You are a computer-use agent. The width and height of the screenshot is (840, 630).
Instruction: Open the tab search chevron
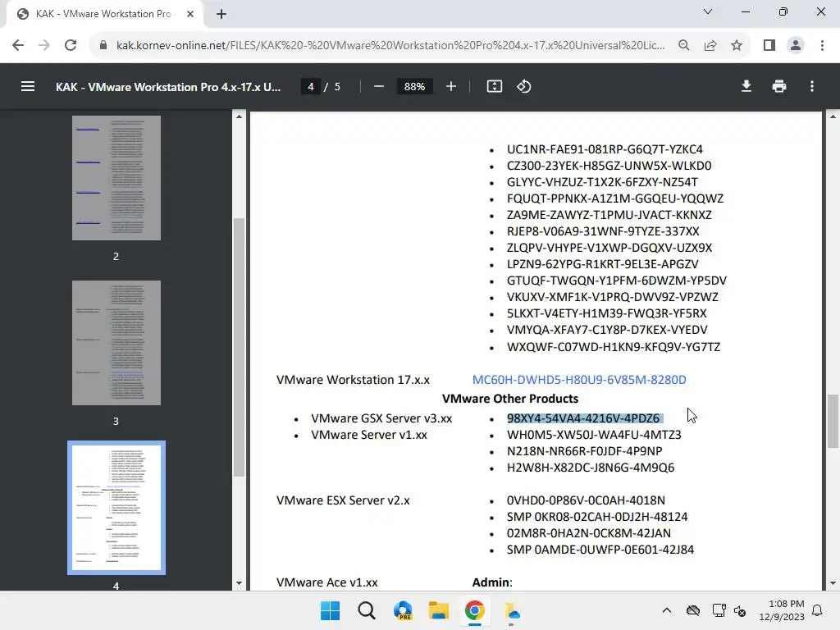[708, 11]
